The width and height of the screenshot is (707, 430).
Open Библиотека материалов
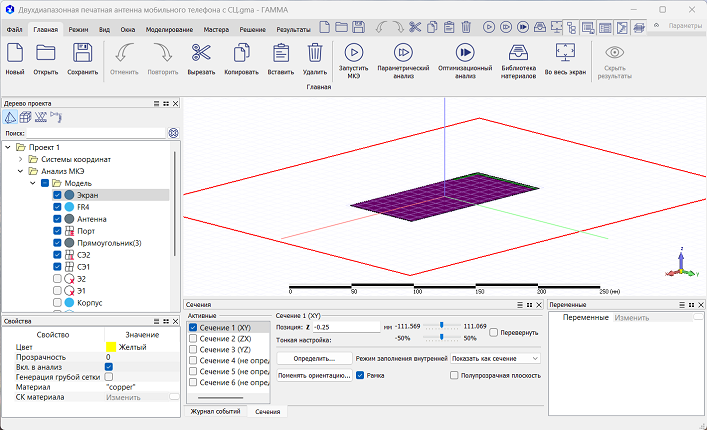[518, 51]
